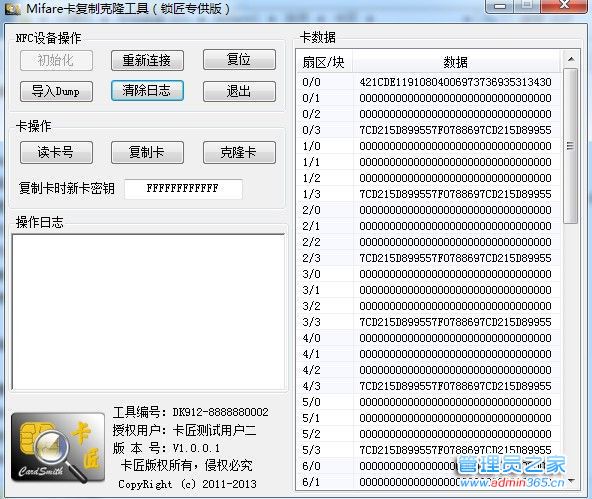Click the 数据 column header

tap(456, 62)
